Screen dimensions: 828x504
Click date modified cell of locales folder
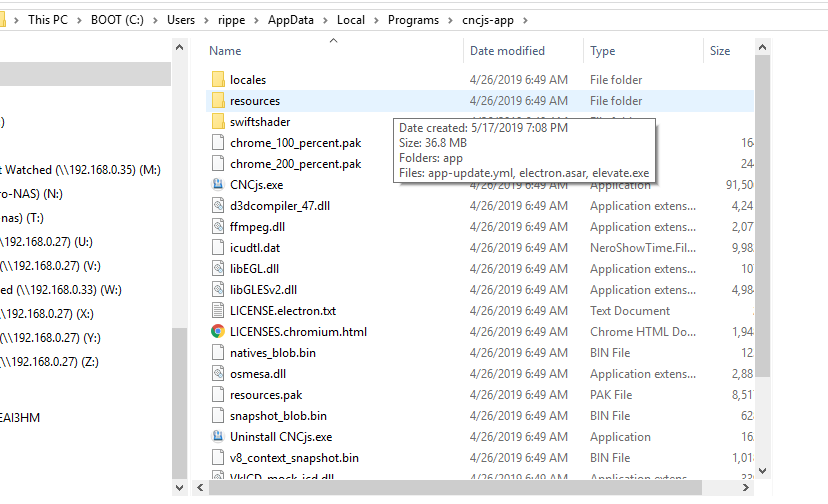point(519,80)
